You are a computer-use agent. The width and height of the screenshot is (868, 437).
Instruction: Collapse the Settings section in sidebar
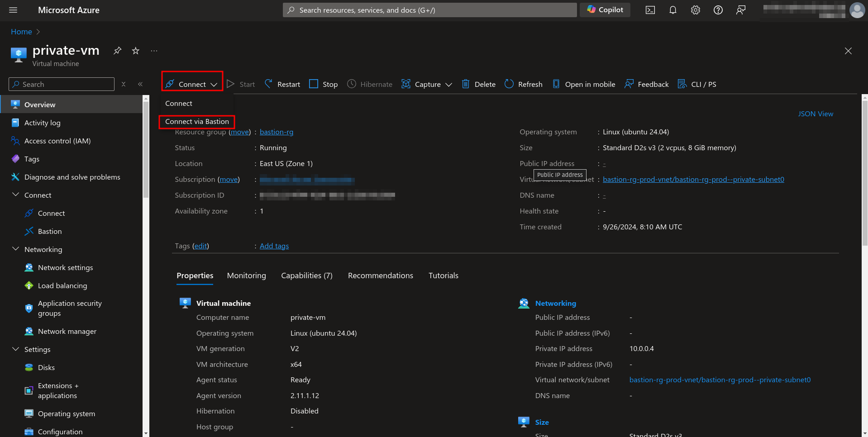point(15,349)
